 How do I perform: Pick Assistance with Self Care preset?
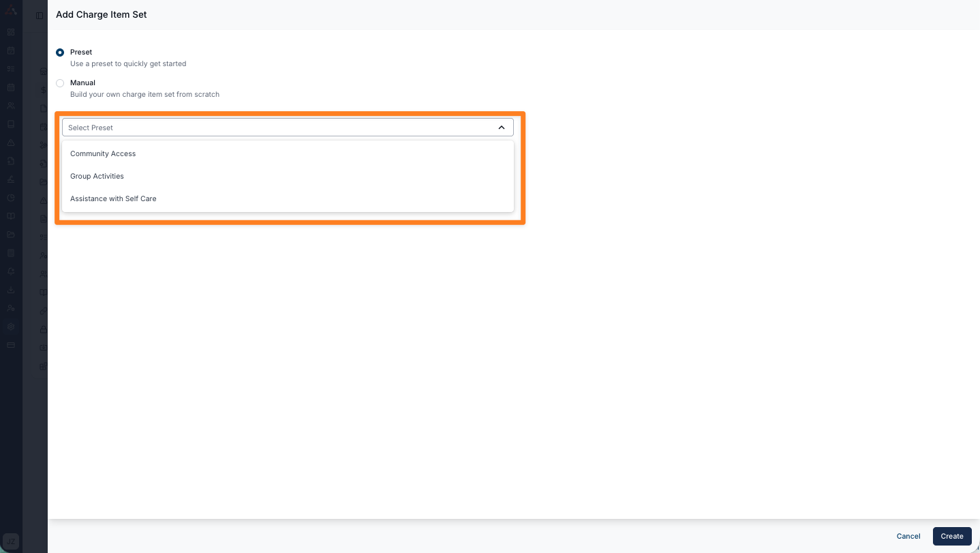point(113,199)
